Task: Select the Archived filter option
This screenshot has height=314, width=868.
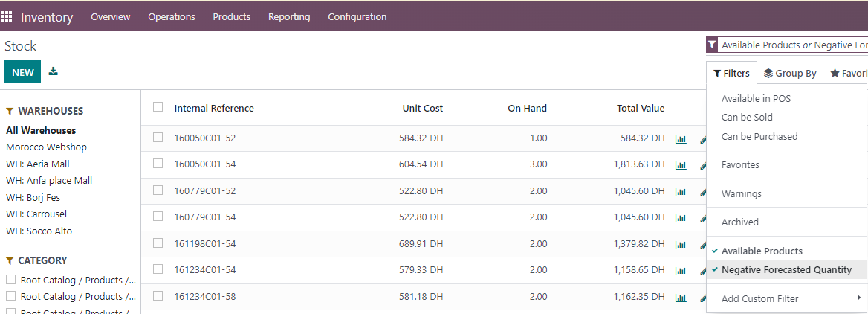Action: (740, 222)
